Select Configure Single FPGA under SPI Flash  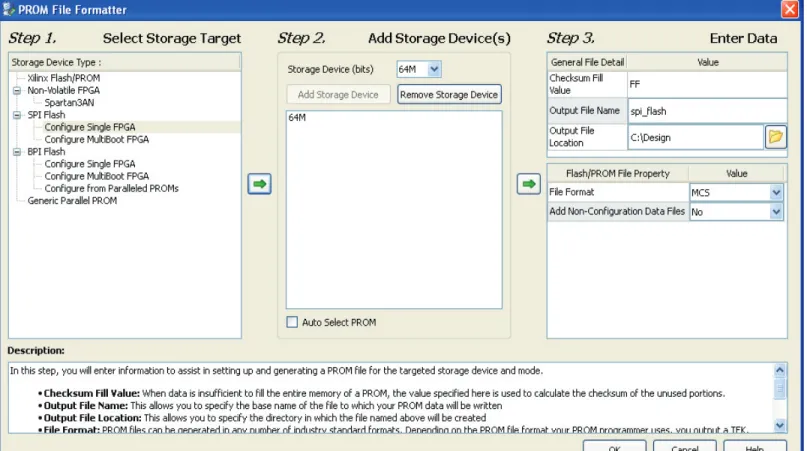coord(90,127)
